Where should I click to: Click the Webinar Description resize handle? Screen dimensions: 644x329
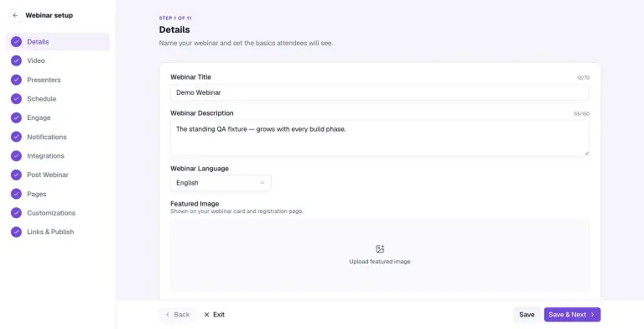coord(586,153)
